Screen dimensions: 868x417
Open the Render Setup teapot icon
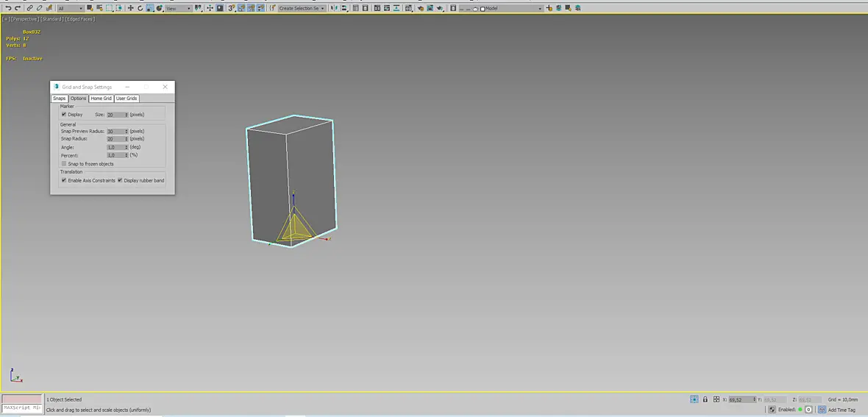tap(421, 8)
